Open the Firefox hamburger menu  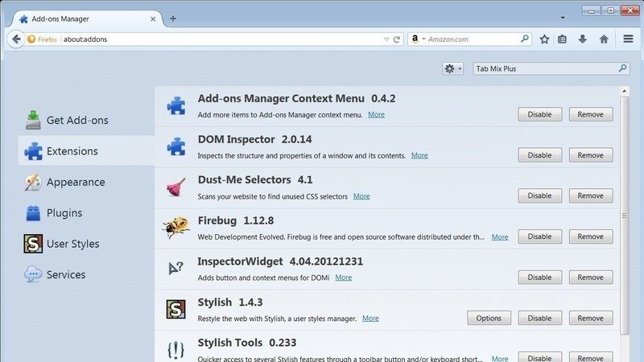coord(628,39)
